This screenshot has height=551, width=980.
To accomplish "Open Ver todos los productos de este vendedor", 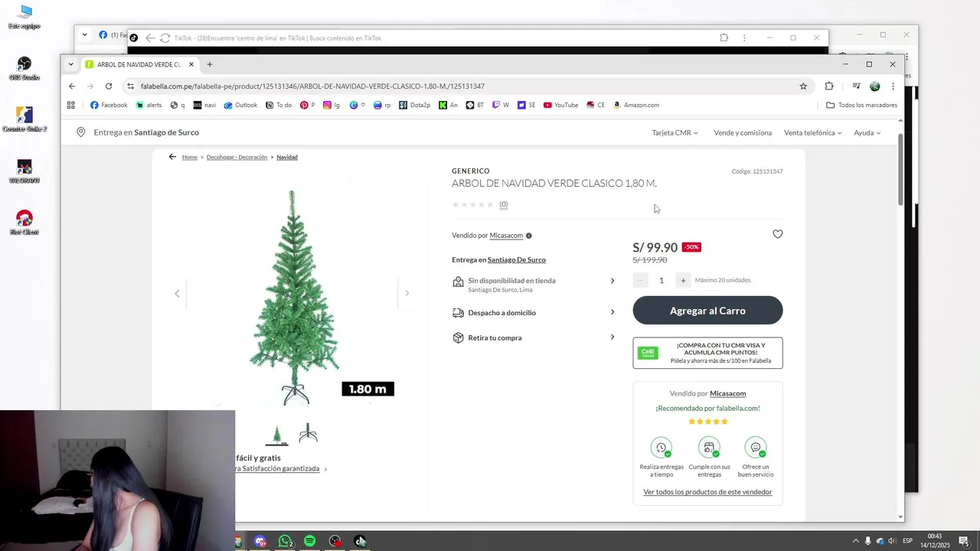I will tap(707, 492).
